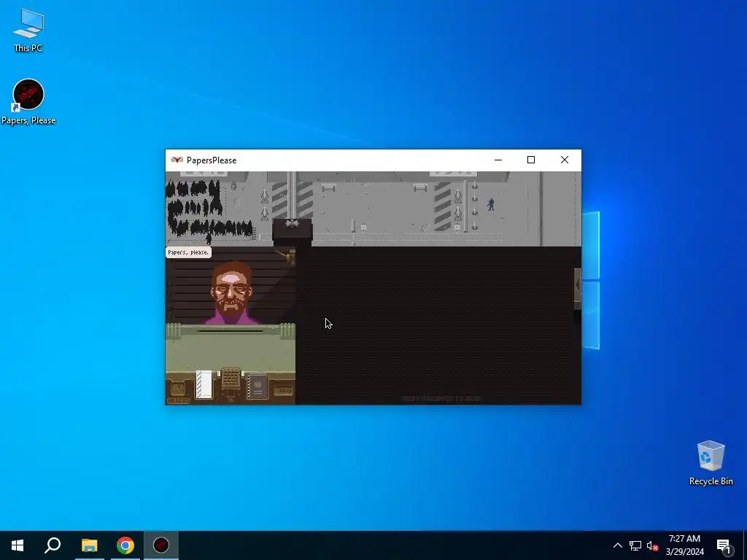Expand hidden system tray icons

click(x=617, y=545)
